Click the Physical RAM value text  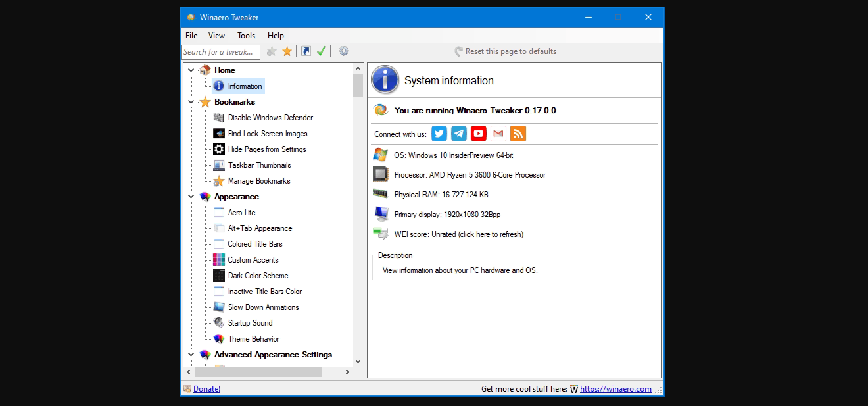point(441,195)
